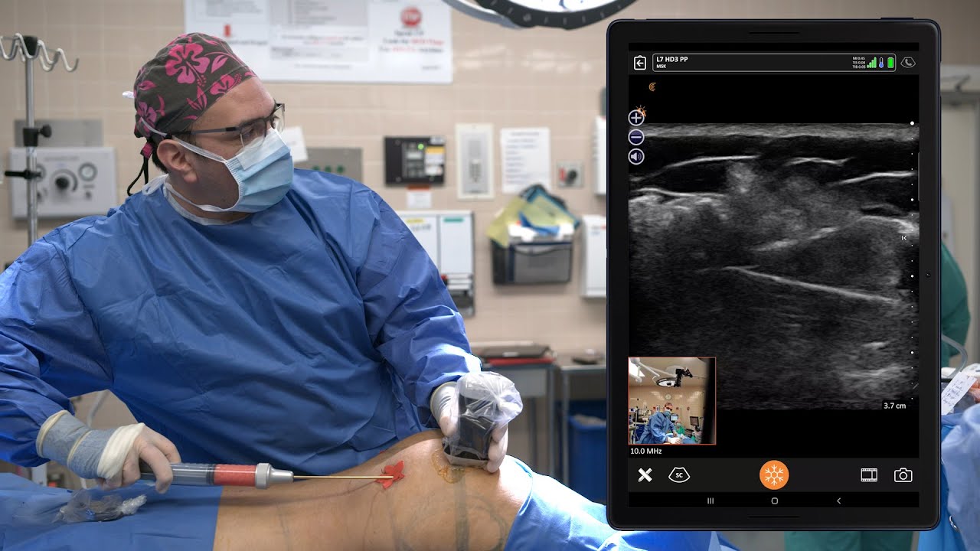The height and width of the screenshot is (551, 980).
Task: Tap the orange freeze snowflake button
Action: point(774,475)
